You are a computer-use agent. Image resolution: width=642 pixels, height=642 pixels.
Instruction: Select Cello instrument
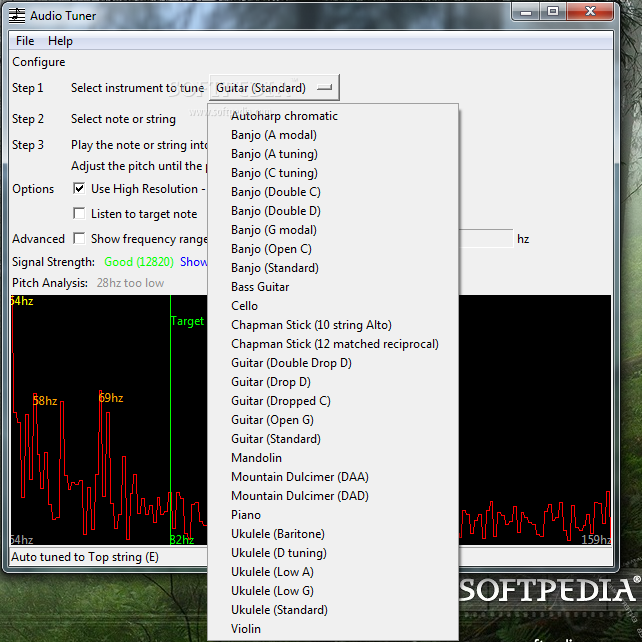pyautogui.click(x=333, y=306)
